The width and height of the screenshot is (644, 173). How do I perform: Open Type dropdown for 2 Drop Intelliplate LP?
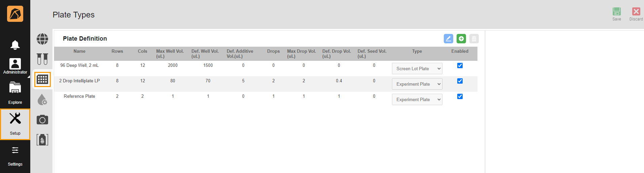pyautogui.click(x=417, y=84)
